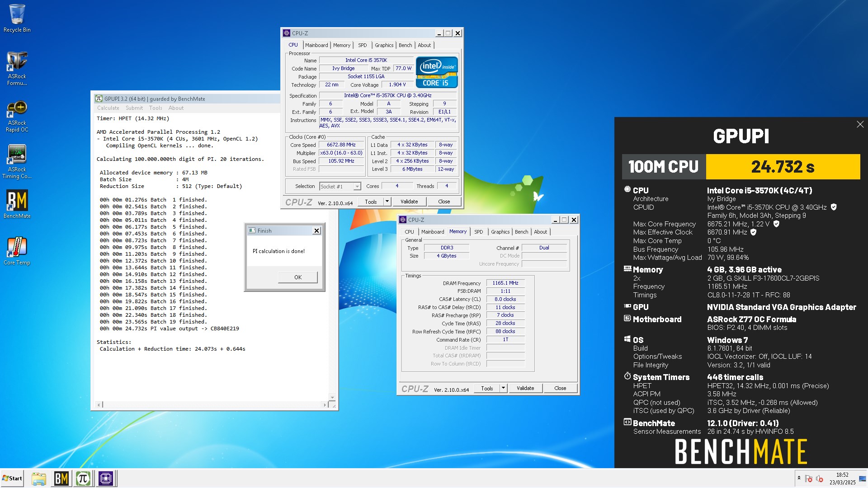Open About tab in top CPU-Z window

tap(425, 45)
